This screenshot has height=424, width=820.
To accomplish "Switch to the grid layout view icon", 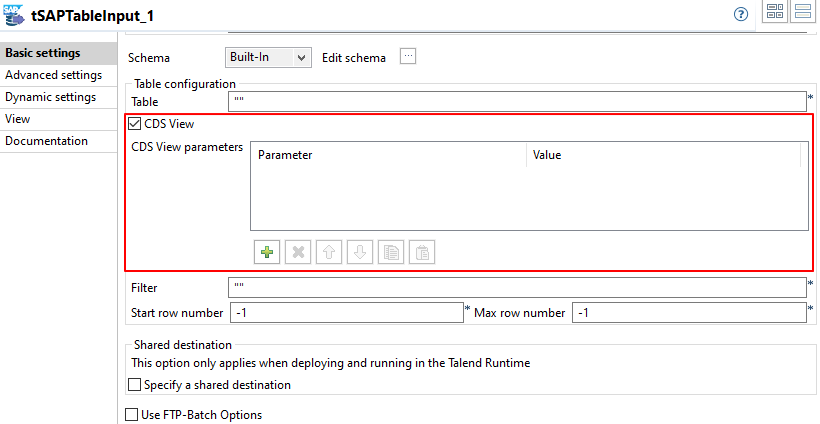I will (x=774, y=13).
